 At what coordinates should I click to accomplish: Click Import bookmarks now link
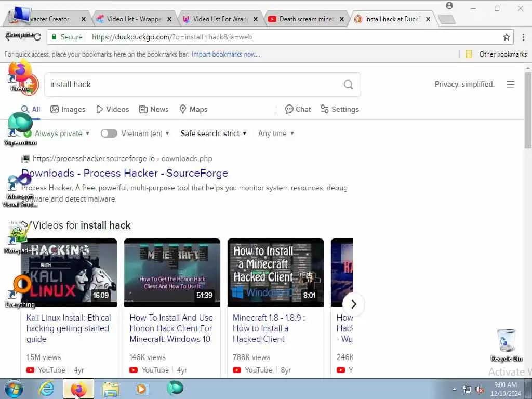pyautogui.click(x=226, y=54)
